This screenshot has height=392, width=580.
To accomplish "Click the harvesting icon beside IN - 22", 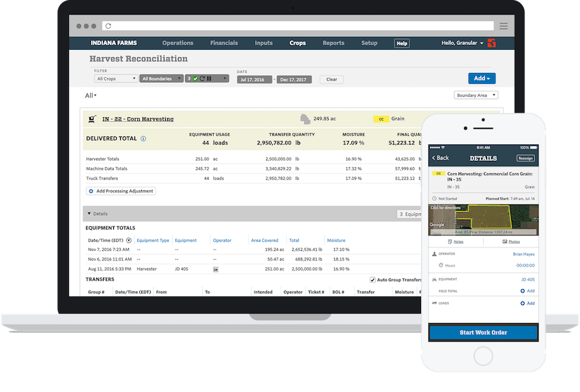I will pos(92,119).
